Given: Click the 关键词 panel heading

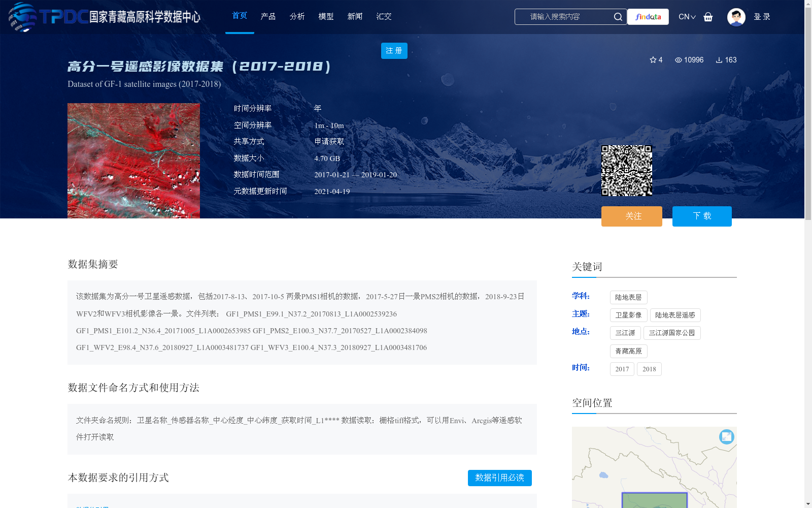Looking at the screenshot, I should click(x=587, y=267).
